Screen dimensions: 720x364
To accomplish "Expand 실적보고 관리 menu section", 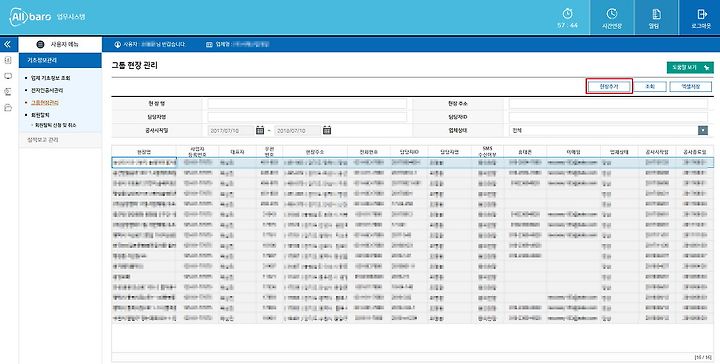I will click(60, 140).
